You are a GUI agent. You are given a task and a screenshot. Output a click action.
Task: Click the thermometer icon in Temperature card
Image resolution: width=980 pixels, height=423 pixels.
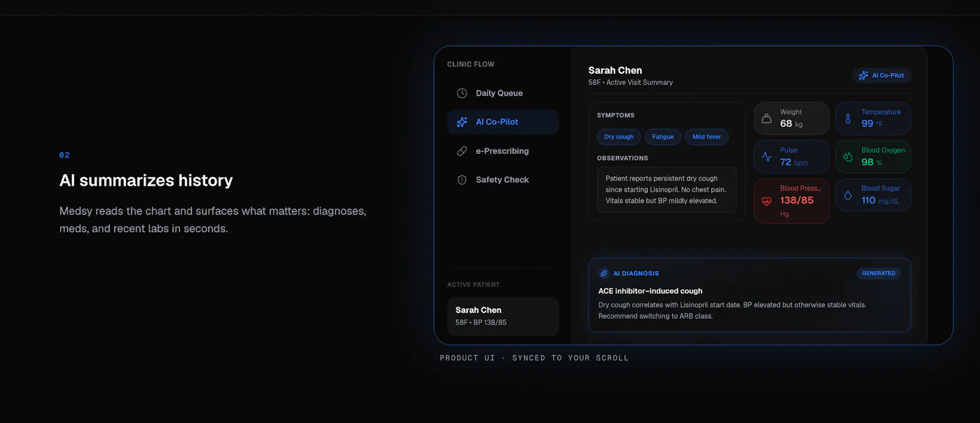[x=848, y=118]
